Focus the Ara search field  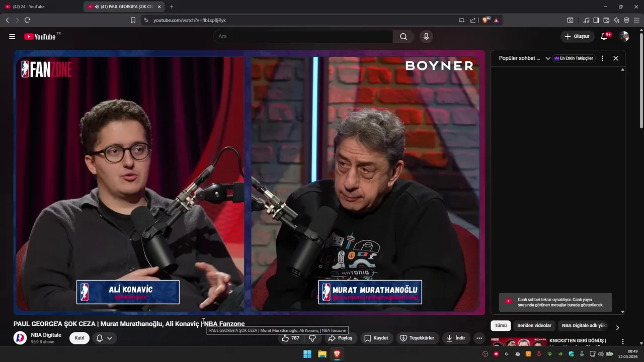[x=303, y=37]
